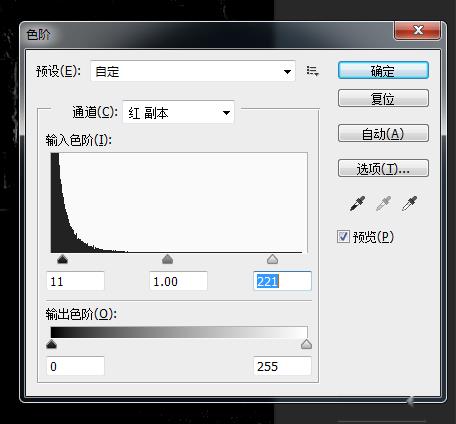
Task: Select the gray point eyedropper
Action: click(x=383, y=204)
